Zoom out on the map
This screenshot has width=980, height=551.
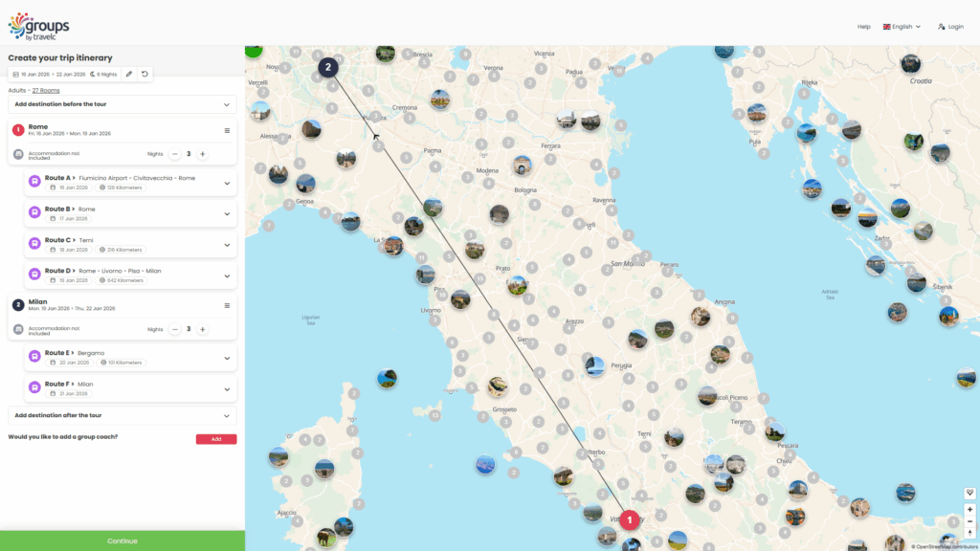[x=969, y=521]
